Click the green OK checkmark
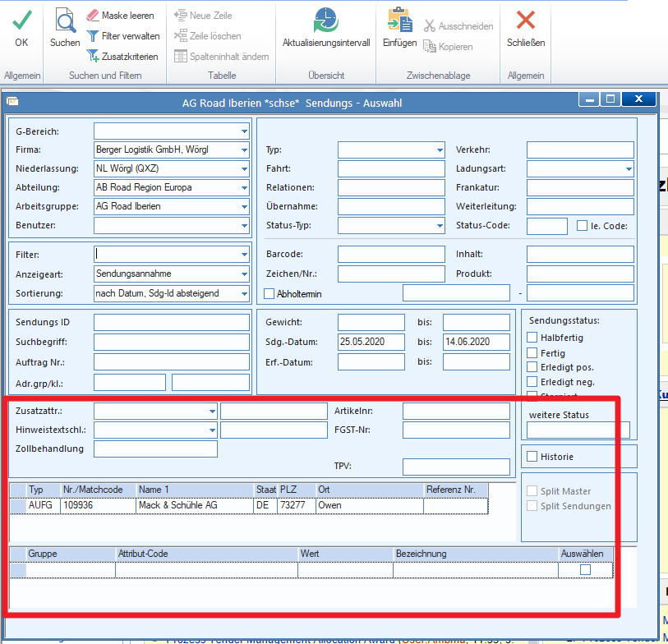This screenshot has height=644, width=668. pyautogui.click(x=21, y=20)
